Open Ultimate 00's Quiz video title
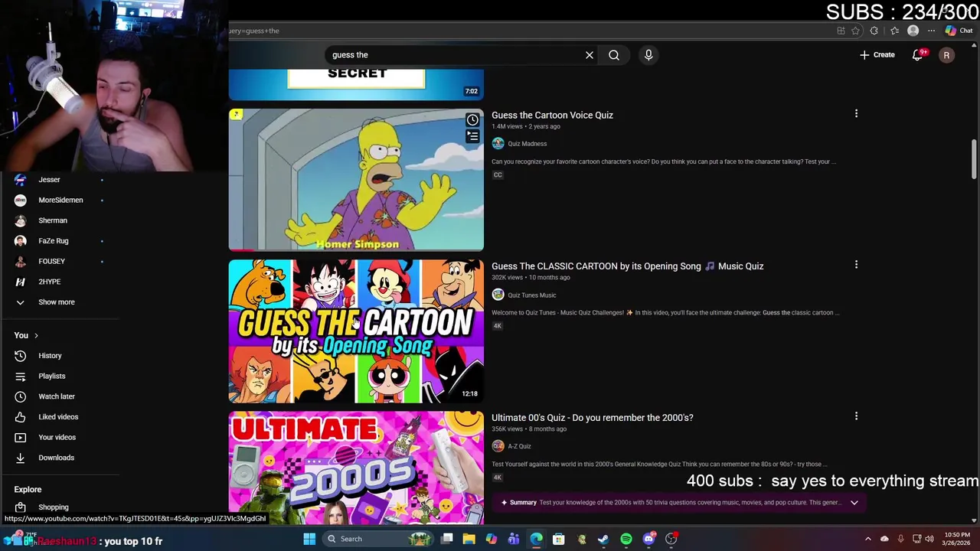This screenshot has height=551, width=980. 592,418
